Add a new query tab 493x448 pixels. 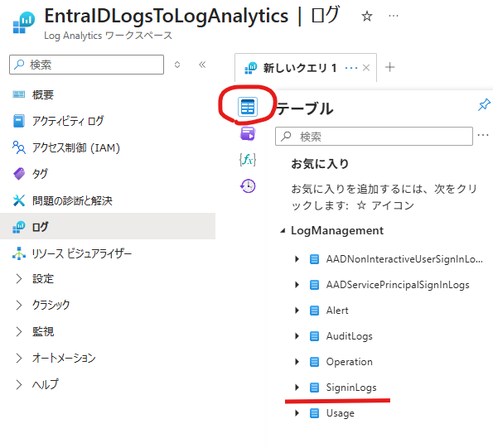(x=390, y=67)
